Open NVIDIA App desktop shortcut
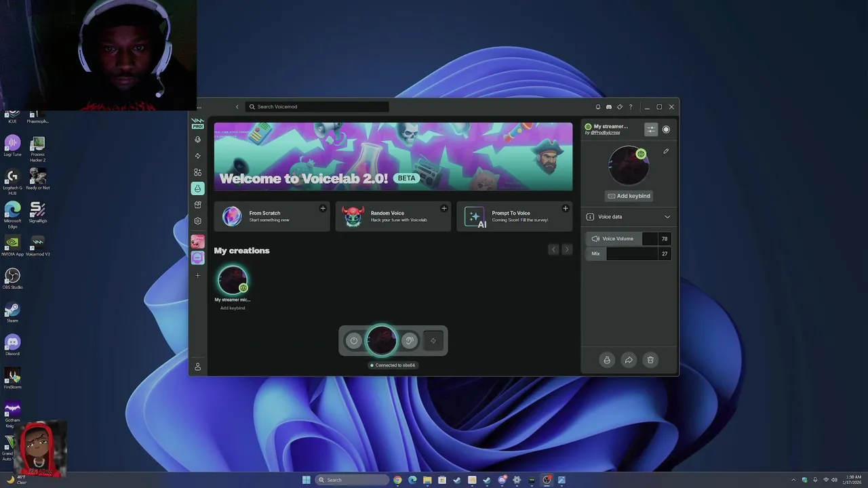Viewport: 868px width, 488px height. tap(12, 245)
